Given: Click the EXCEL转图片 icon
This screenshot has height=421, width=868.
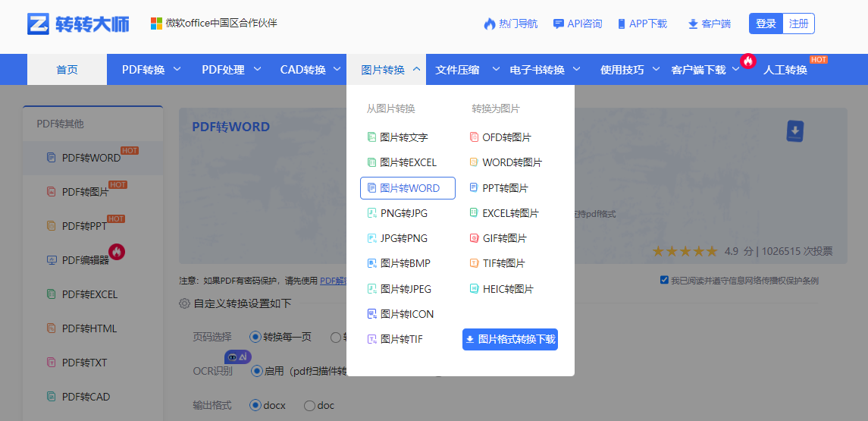Looking at the screenshot, I should click(474, 212).
